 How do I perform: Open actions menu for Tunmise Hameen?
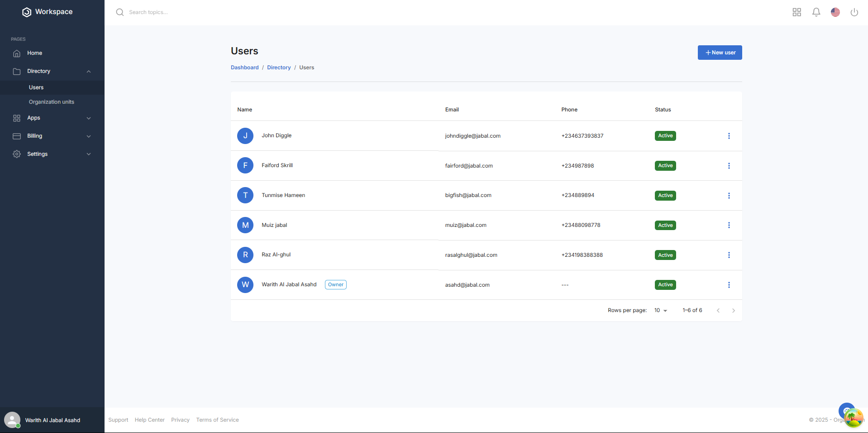coord(729,196)
